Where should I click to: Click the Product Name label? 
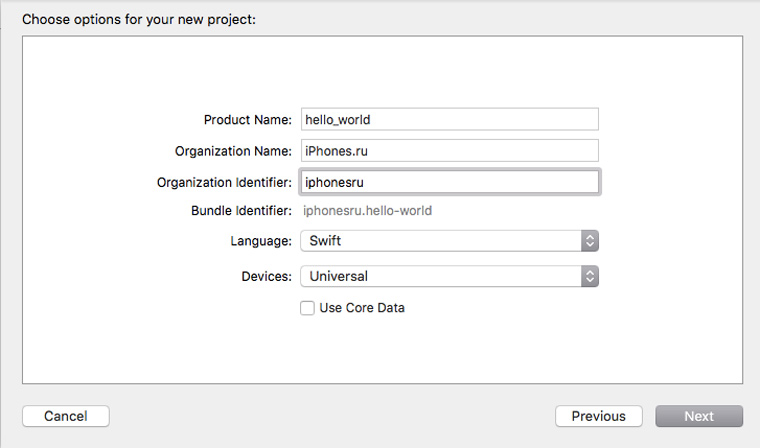pyautogui.click(x=248, y=120)
